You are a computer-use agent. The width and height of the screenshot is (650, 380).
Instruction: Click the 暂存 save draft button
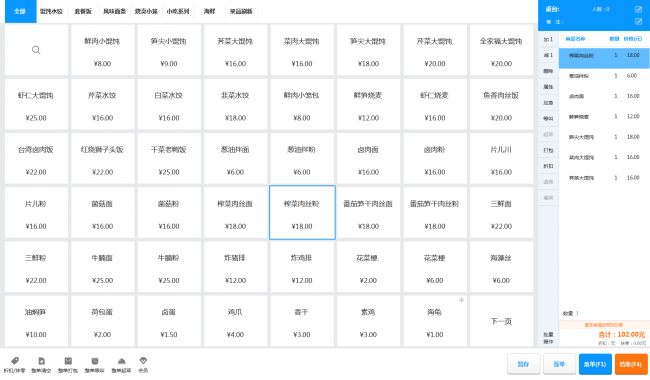524,364
